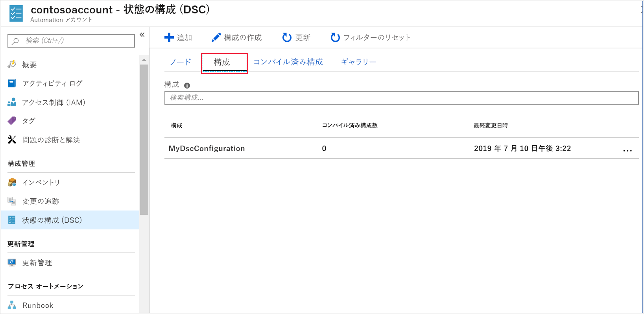Click the 検索構成... search field
The width and height of the screenshot is (644, 314).
(x=401, y=98)
